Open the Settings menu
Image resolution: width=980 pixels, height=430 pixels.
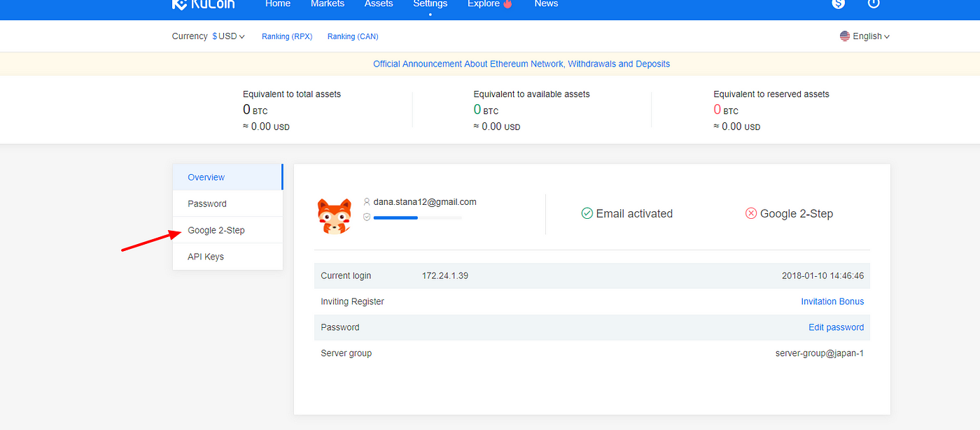(430, 4)
